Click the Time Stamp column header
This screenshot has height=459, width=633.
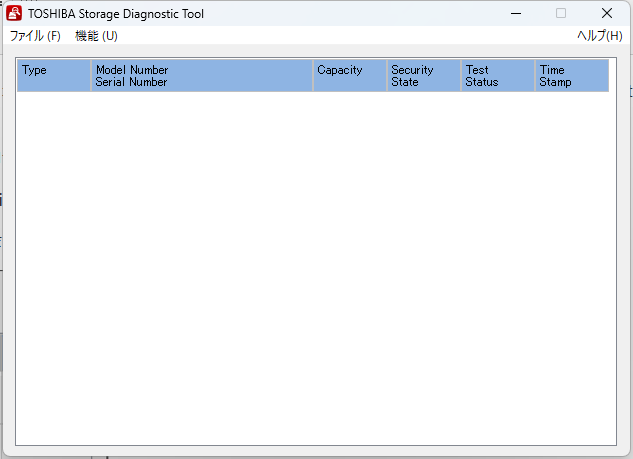[571, 76]
